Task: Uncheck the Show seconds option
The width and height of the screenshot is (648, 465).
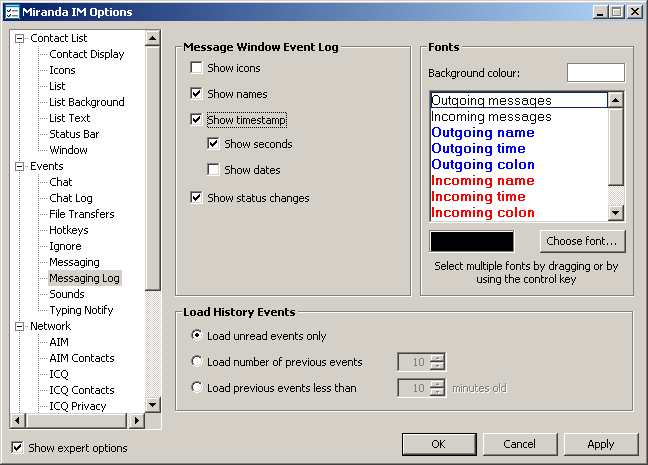Action: tap(213, 144)
